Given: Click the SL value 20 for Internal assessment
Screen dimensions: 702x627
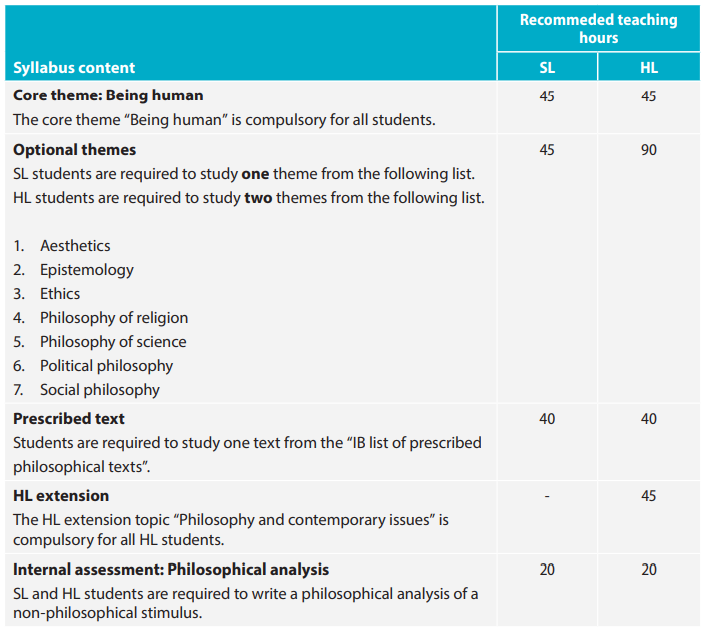Looking at the screenshot, I should point(547,570).
